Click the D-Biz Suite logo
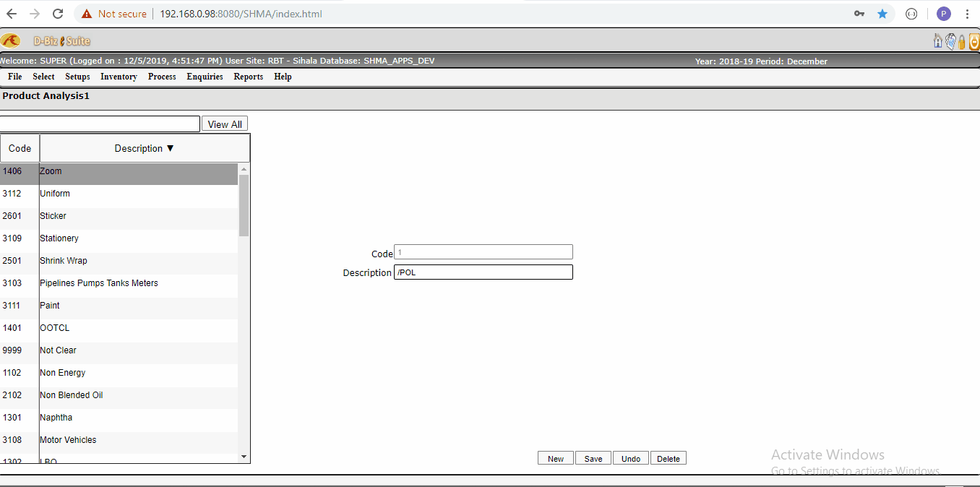The height and width of the screenshot is (487, 980). click(x=51, y=41)
